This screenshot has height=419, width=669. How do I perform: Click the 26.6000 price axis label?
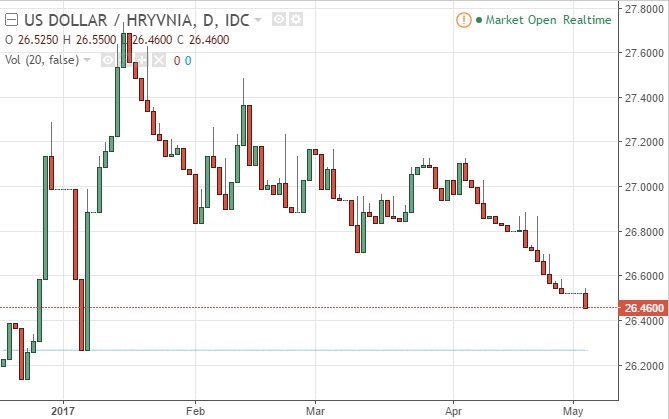644,276
